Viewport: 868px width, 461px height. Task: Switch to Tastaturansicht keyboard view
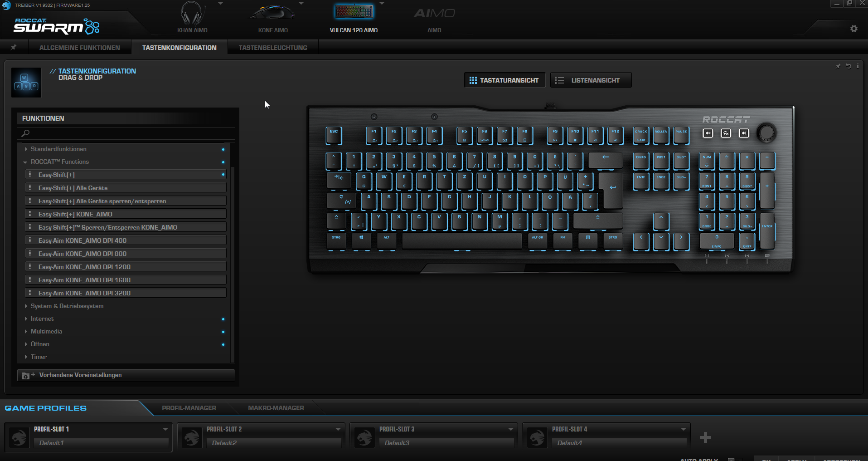[x=504, y=80]
